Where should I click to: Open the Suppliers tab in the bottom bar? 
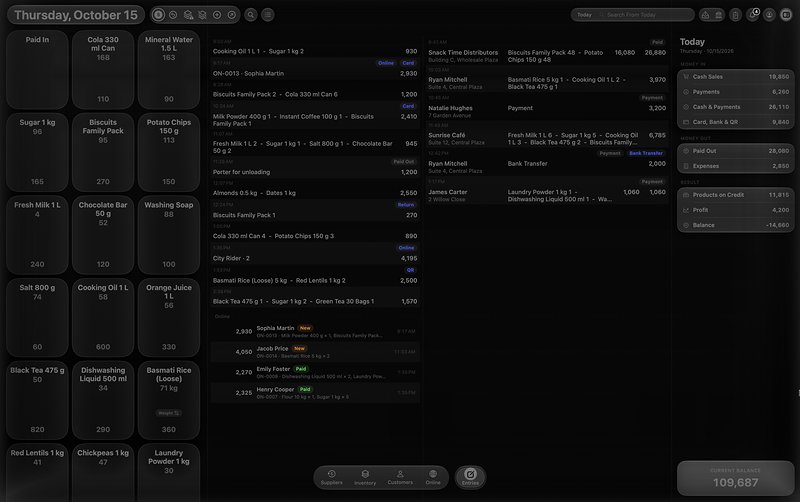(332, 478)
